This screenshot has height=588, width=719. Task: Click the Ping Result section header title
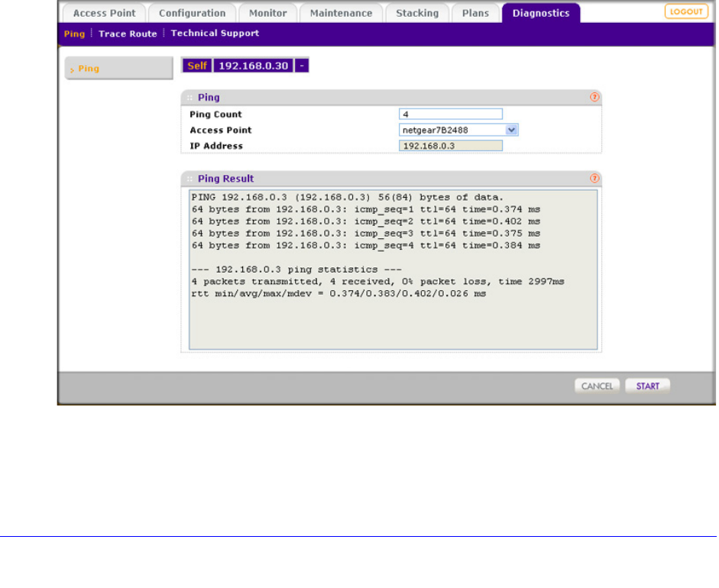pyautogui.click(x=225, y=178)
